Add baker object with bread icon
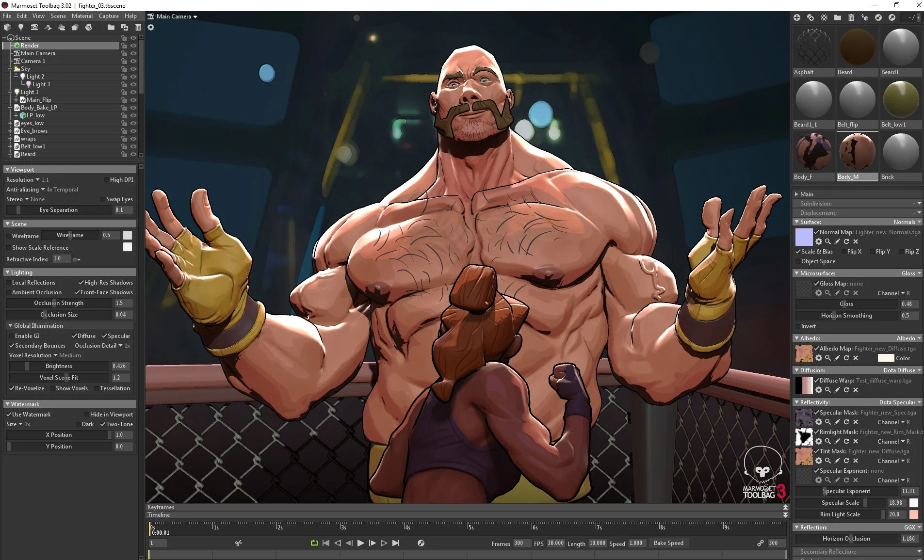Viewport: 924px width, 560px height. pos(75,27)
